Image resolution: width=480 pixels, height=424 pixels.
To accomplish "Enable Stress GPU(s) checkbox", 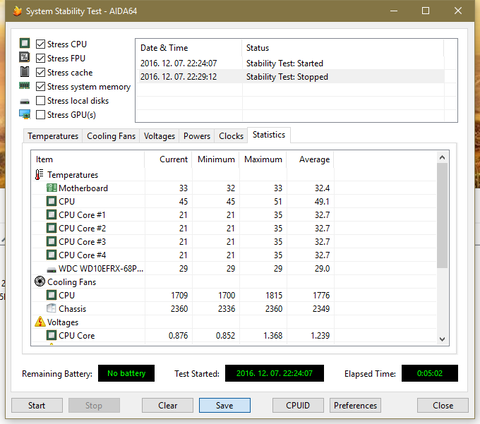I will 40,115.
